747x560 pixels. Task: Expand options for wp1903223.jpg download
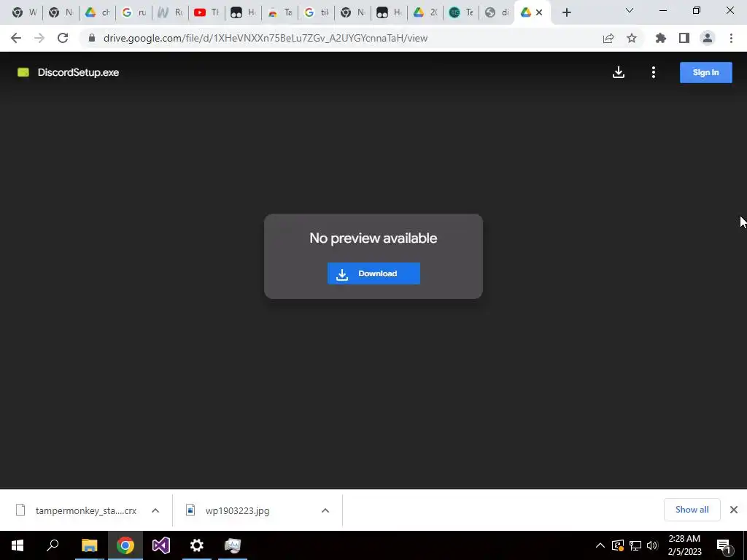point(325,510)
